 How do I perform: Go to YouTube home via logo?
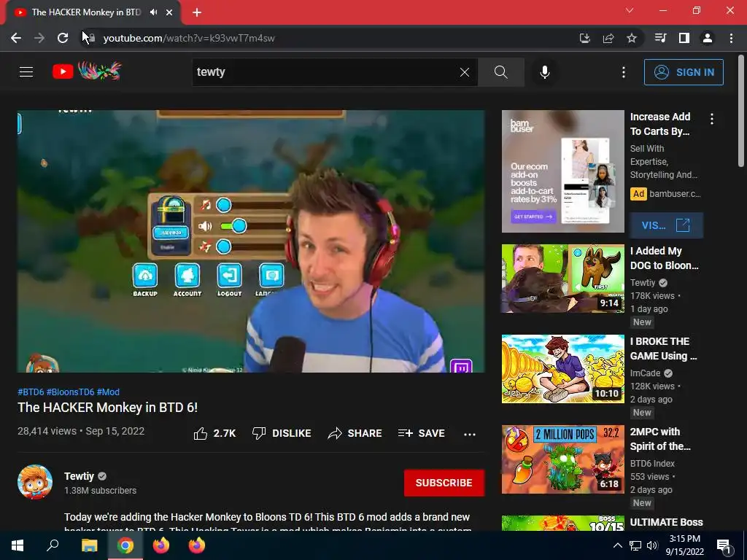pos(87,71)
